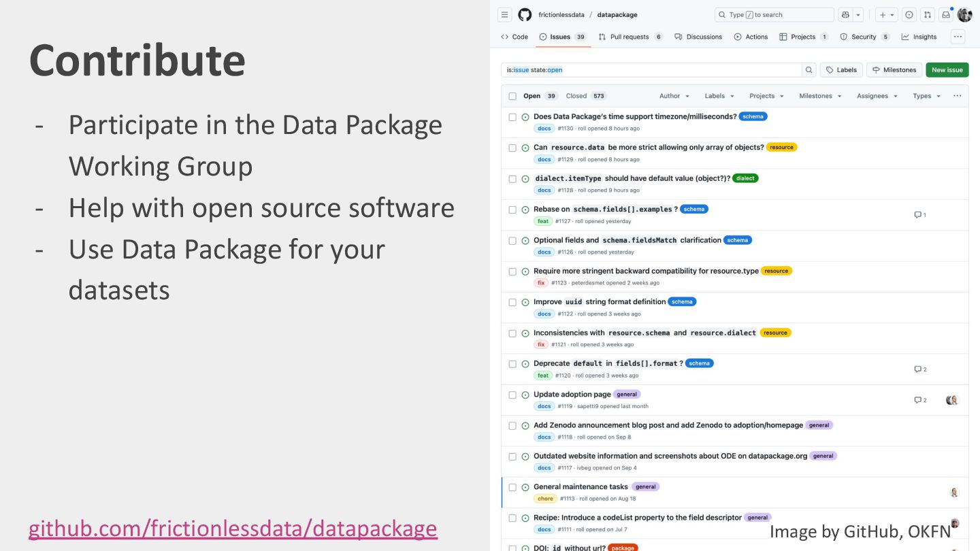
Task: Click the chore tag on issue #1113
Action: (545, 499)
